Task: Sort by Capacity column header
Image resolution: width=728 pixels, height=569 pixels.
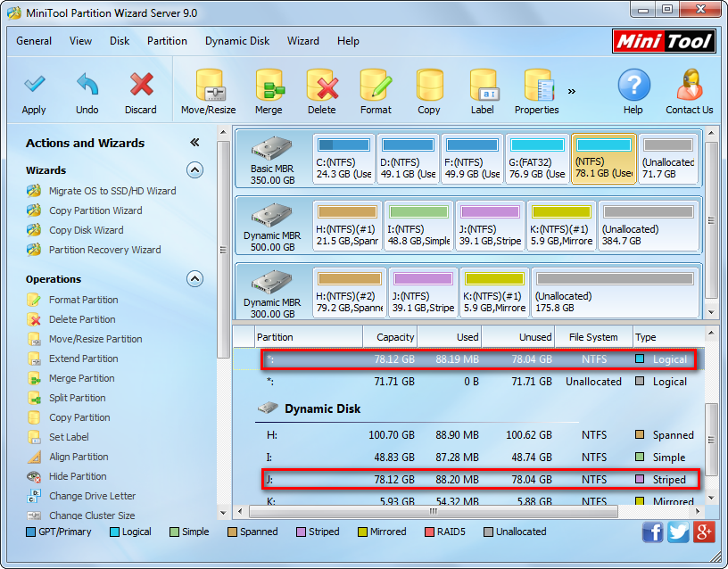Action: (x=390, y=337)
